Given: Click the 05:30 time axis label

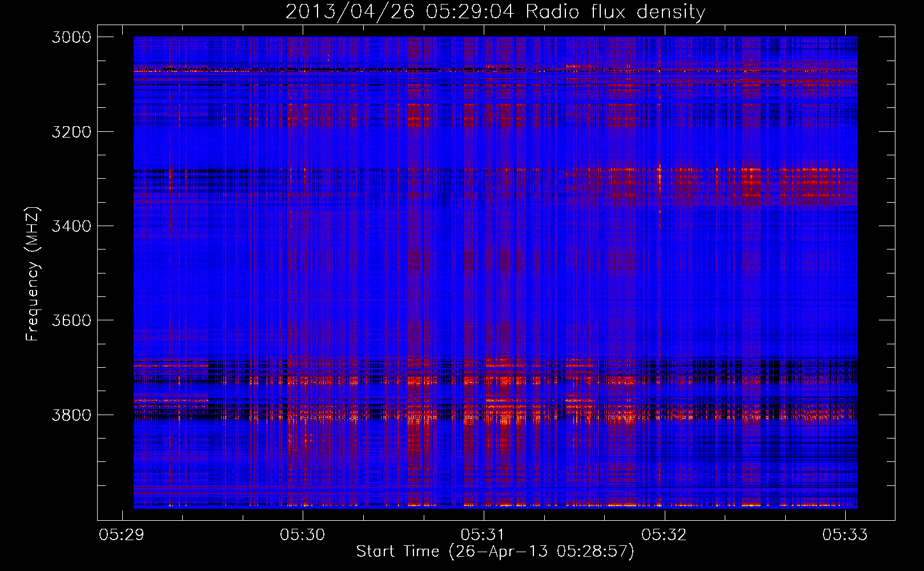Looking at the screenshot, I should pos(302,535).
